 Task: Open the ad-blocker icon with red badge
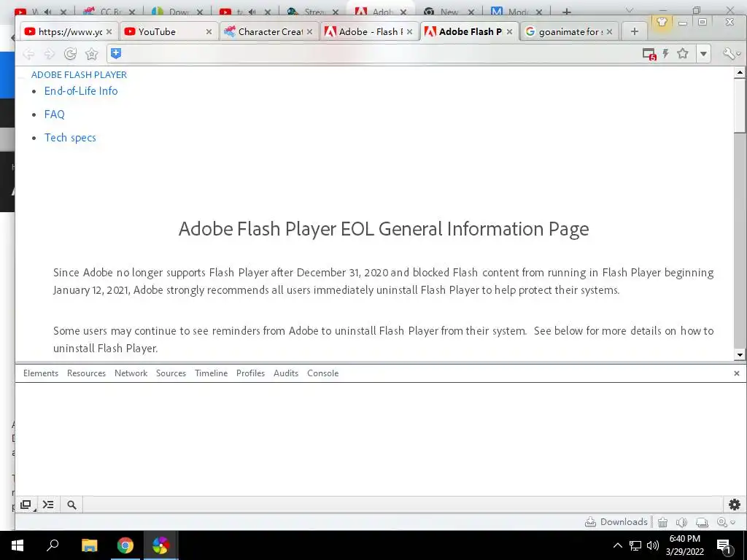[649, 54]
